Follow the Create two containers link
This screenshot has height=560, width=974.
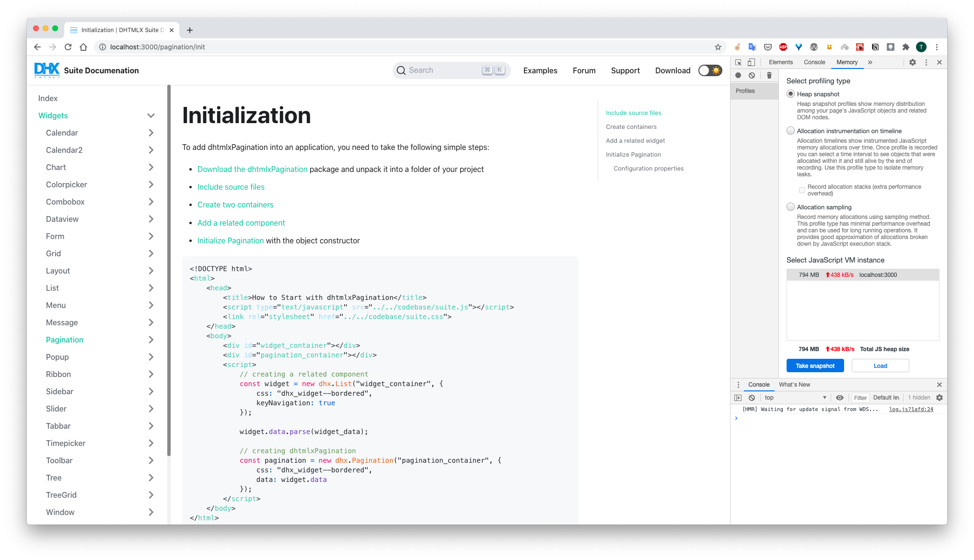(x=235, y=205)
